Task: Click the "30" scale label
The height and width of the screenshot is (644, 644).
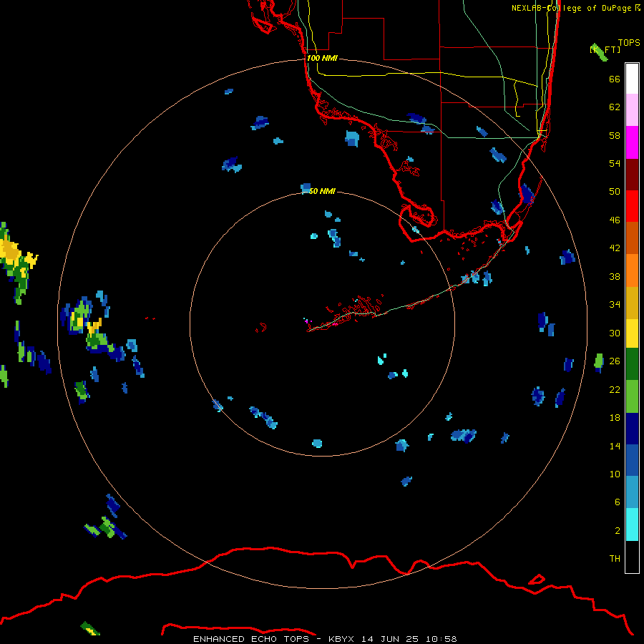Action: point(615,333)
